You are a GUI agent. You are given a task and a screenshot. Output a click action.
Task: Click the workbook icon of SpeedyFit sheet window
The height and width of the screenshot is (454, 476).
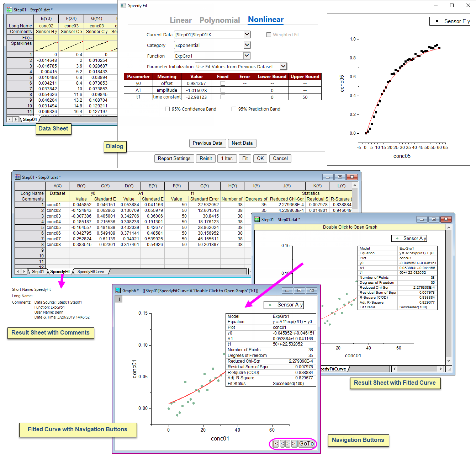coord(17,177)
